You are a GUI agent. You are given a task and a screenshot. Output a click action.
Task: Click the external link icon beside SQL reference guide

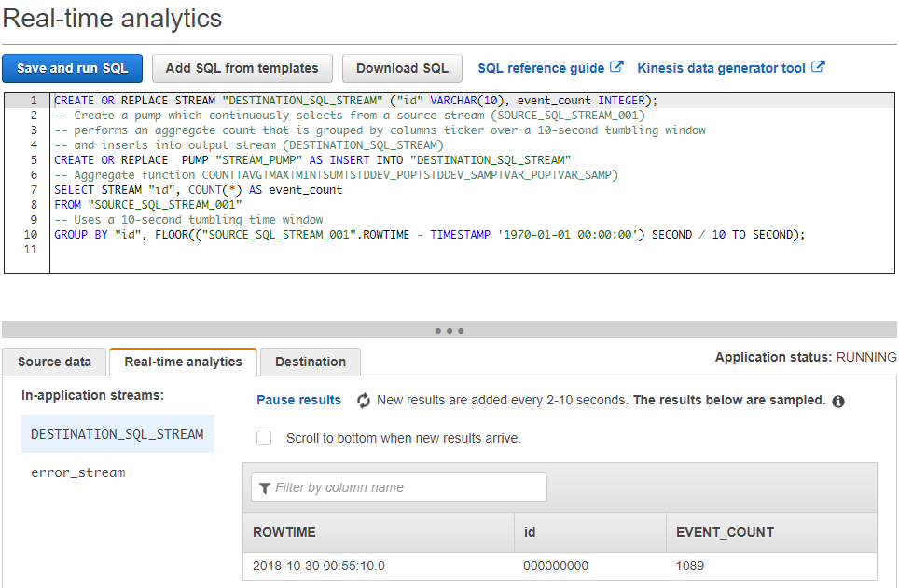(x=616, y=67)
